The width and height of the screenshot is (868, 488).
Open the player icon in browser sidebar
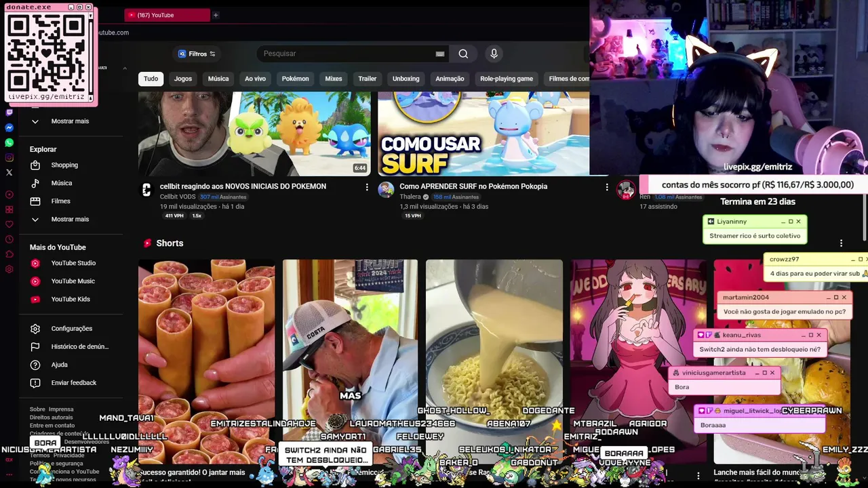coord(9,195)
